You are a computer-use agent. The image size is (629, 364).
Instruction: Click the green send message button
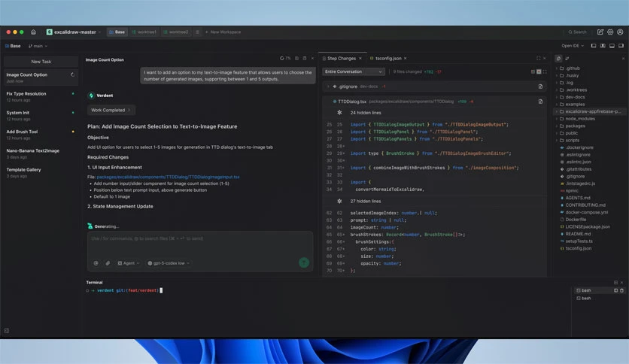coord(304,262)
